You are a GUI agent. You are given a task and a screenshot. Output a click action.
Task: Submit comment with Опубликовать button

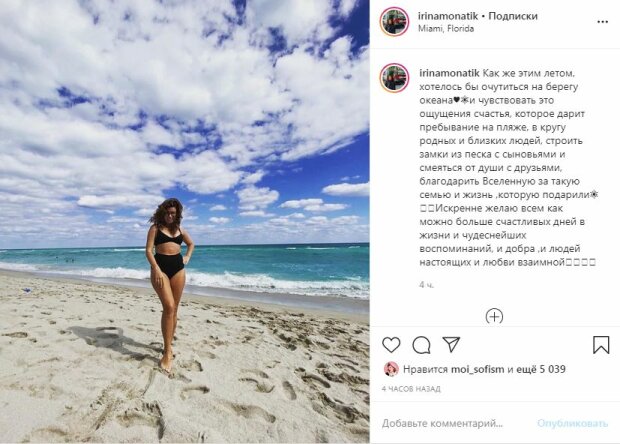(x=572, y=423)
